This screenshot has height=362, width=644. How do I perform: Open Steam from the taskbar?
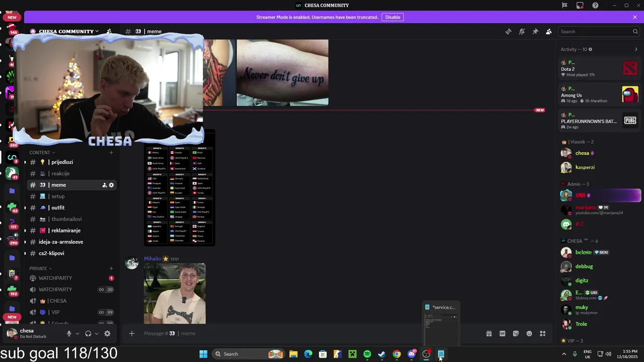click(x=382, y=354)
